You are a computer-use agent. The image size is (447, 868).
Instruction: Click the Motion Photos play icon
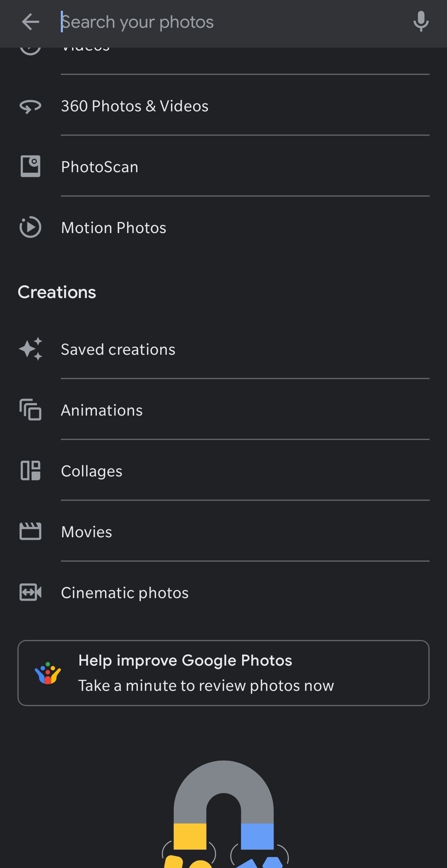30,227
